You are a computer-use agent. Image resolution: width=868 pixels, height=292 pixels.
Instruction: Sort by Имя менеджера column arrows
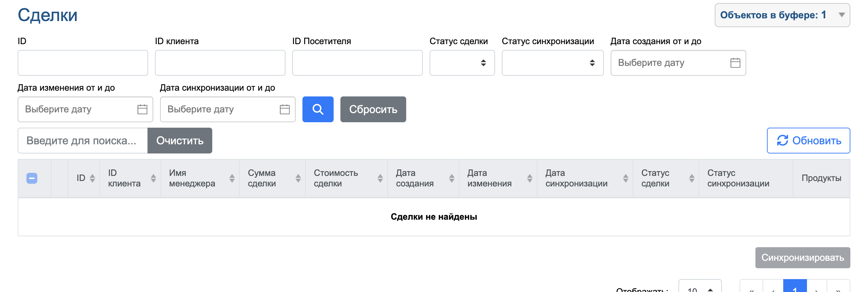click(x=232, y=178)
